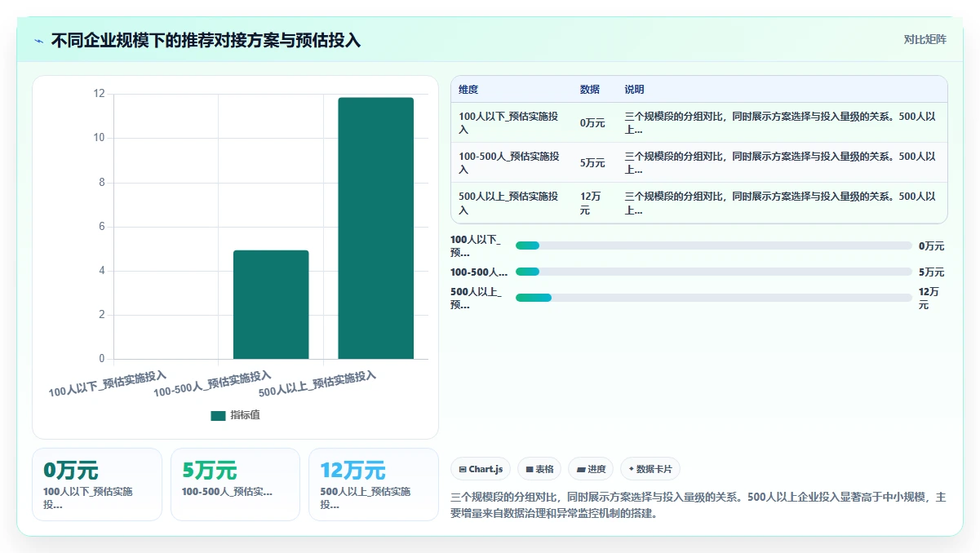This screenshot has height=553, width=980.
Task: Click the 0万元 progress value label
Action: coord(931,246)
